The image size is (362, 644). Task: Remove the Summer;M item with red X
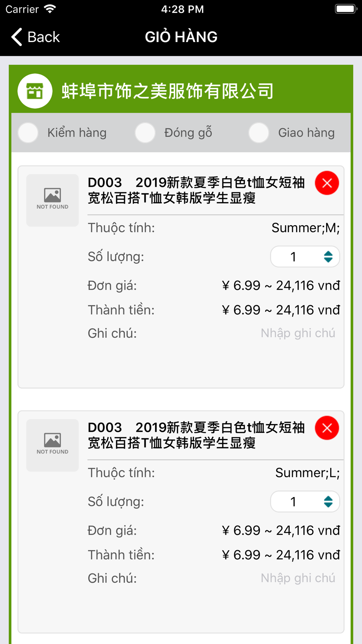pos(327,183)
